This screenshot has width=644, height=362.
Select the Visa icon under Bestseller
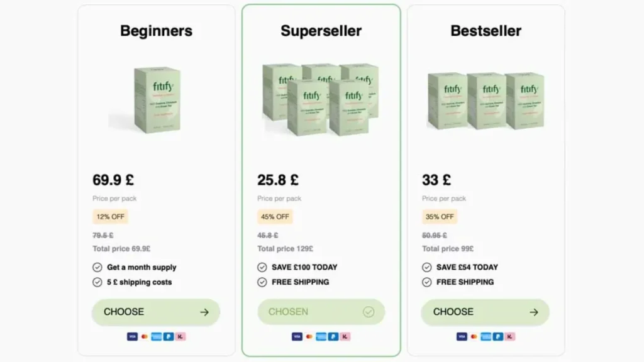point(462,336)
